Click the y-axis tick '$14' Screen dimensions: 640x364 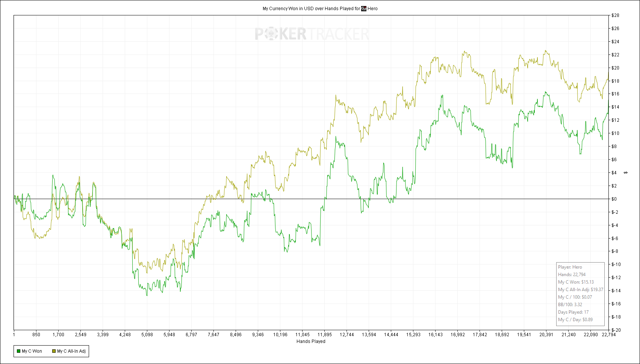click(615, 107)
